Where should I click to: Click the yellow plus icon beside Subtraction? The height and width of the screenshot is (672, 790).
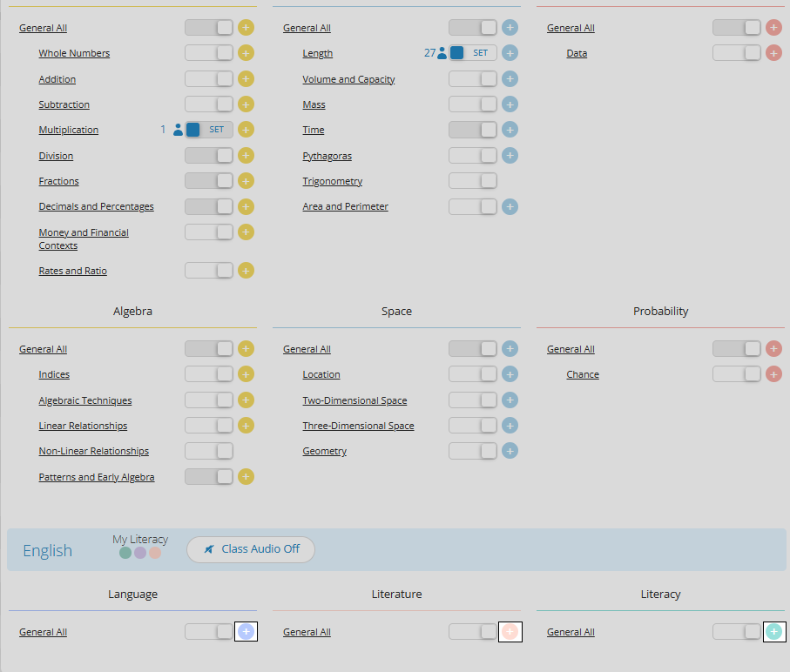[246, 104]
